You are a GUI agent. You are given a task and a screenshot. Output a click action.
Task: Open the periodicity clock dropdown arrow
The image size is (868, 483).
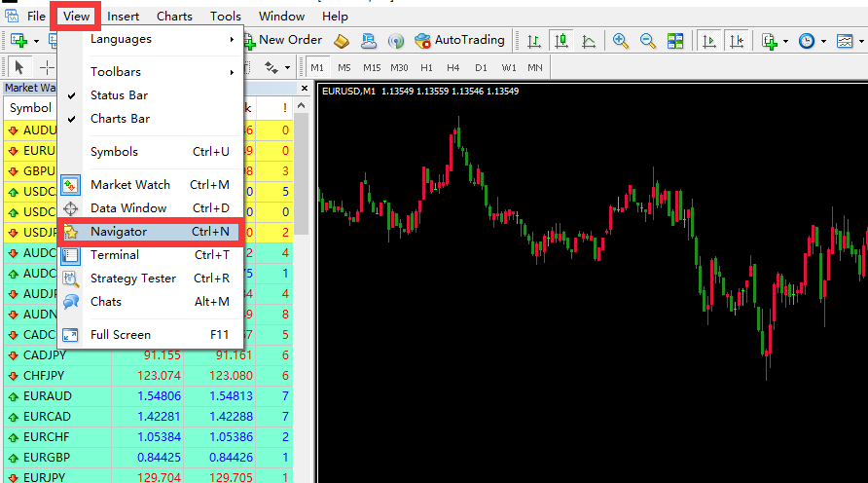point(823,41)
